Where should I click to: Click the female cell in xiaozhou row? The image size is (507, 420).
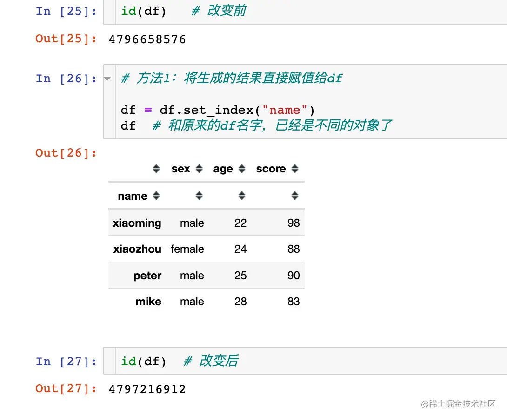pyautogui.click(x=187, y=249)
